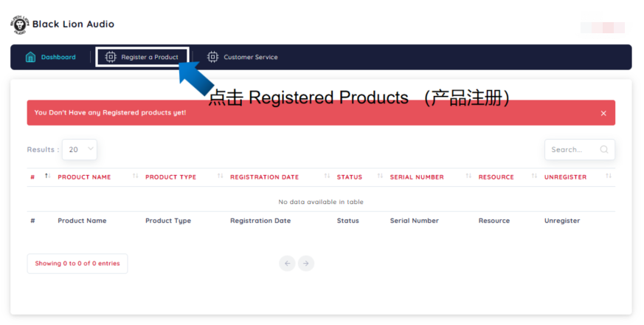Click the search magnifier icon
Viewport: 644px width, 325px height.
604,150
